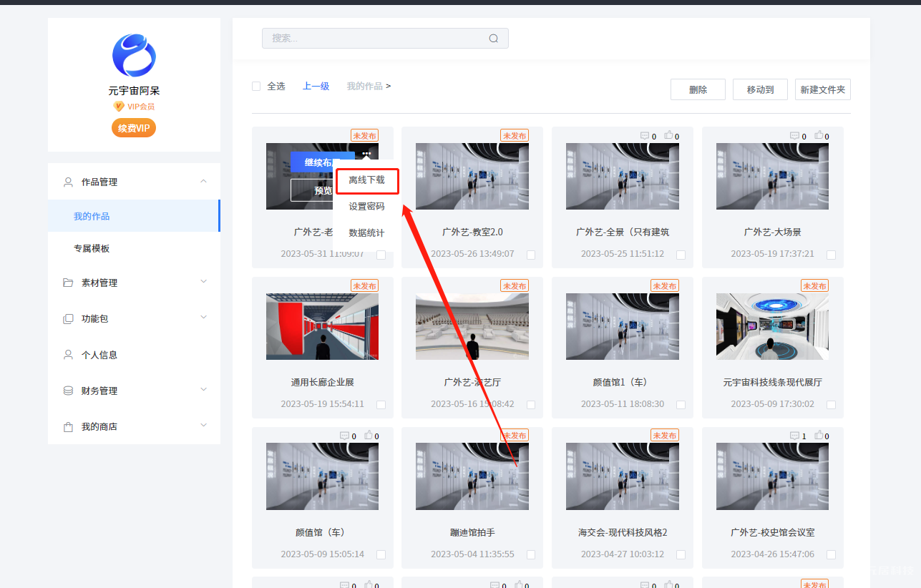Click the 移动到 button
This screenshot has height=588, width=921.
760,89
